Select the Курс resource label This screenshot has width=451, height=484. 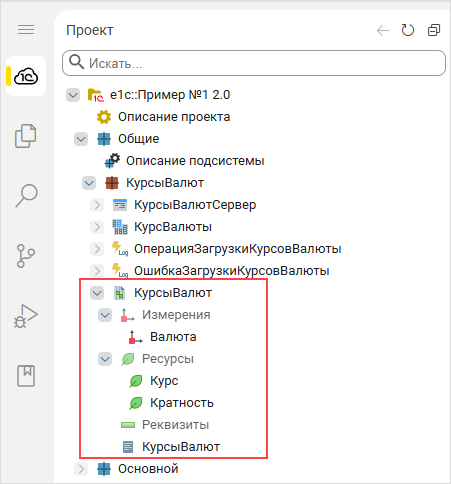click(164, 381)
